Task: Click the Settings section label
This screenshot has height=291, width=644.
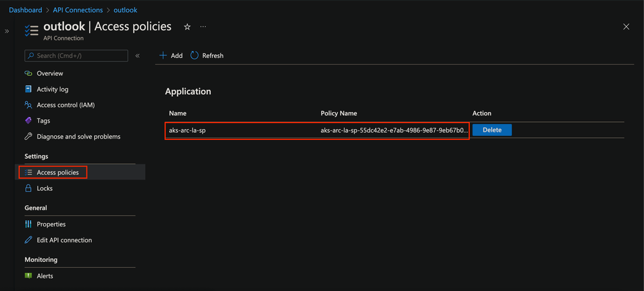Action: (x=36, y=156)
